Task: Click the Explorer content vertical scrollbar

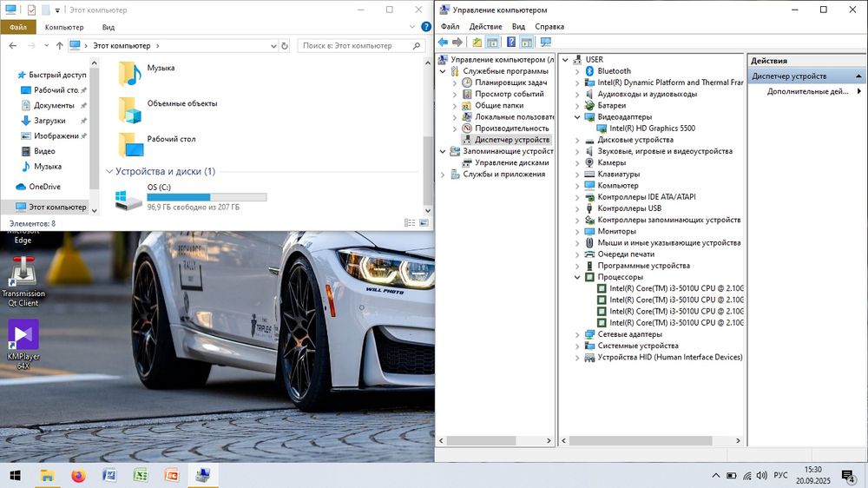Action: [x=427, y=170]
